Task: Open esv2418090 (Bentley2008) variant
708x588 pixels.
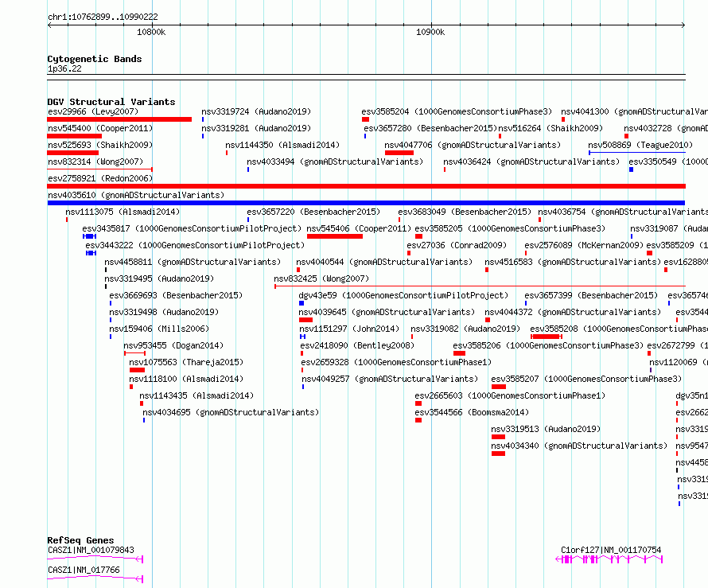Action: pyautogui.click(x=357, y=345)
